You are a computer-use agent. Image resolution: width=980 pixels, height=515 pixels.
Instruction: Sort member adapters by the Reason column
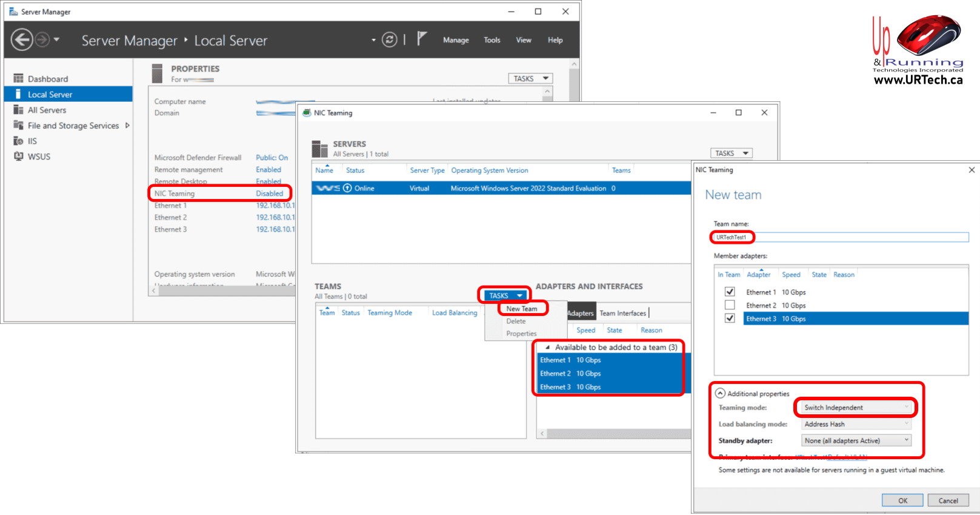tap(844, 275)
